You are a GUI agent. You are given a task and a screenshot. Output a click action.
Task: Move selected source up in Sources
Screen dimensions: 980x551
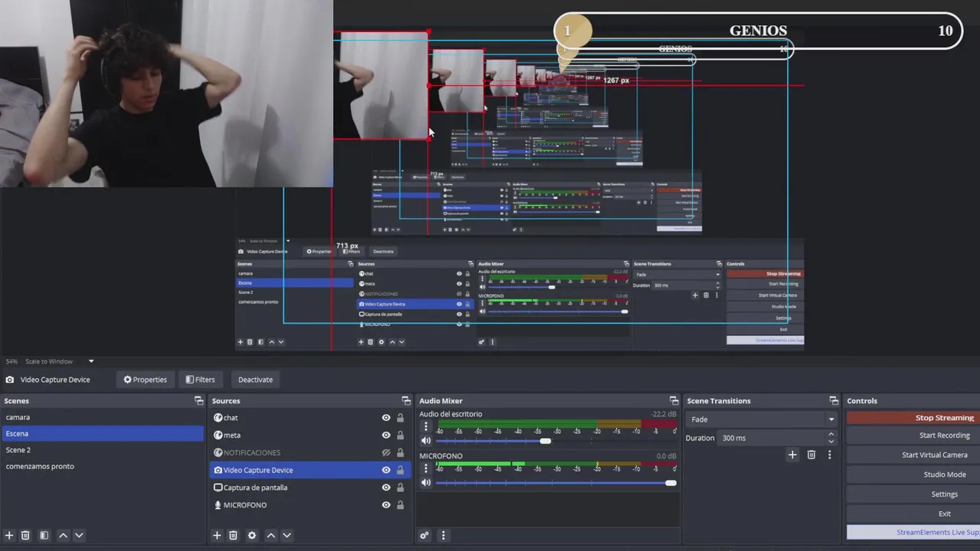pos(270,536)
